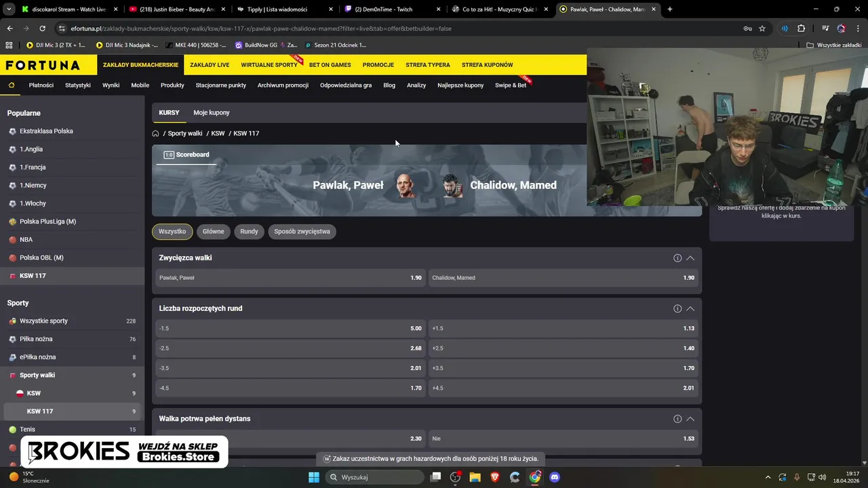Click the Tenis ball icon in sidebar
Viewport: 868px width, 488px height.
12,429
